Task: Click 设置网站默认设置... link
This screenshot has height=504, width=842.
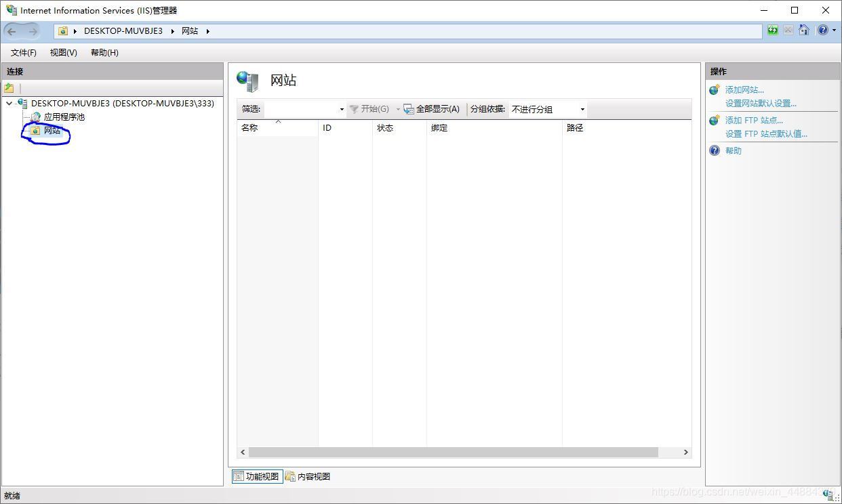Action: click(761, 104)
